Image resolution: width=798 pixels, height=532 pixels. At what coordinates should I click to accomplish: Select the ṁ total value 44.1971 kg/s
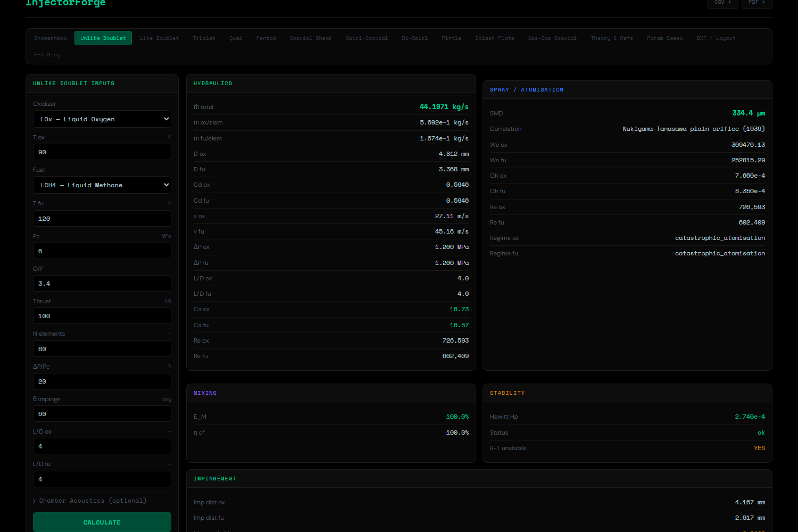[x=444, y=107]
